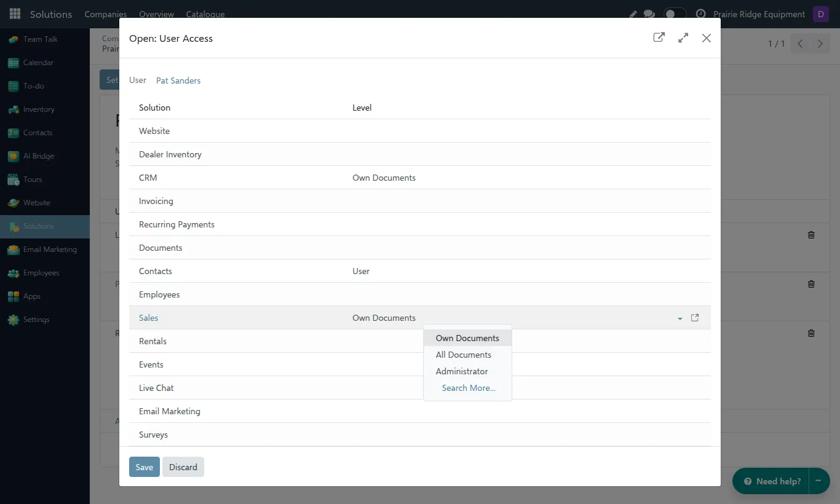Minimize the Need help widget
Screen dimensions: 840x504
[x=818, y=481]
